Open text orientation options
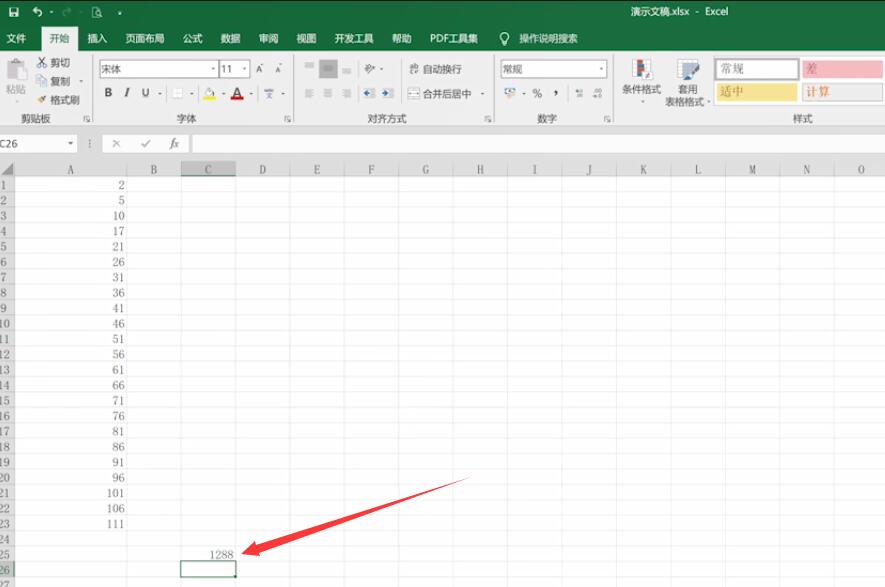Viewport: 885px width, 587px height. pos(370,69)
